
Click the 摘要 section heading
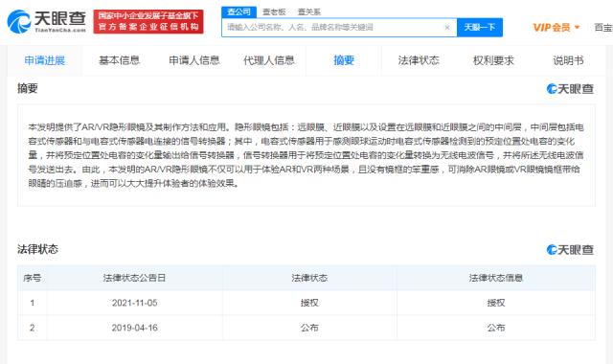28,88
